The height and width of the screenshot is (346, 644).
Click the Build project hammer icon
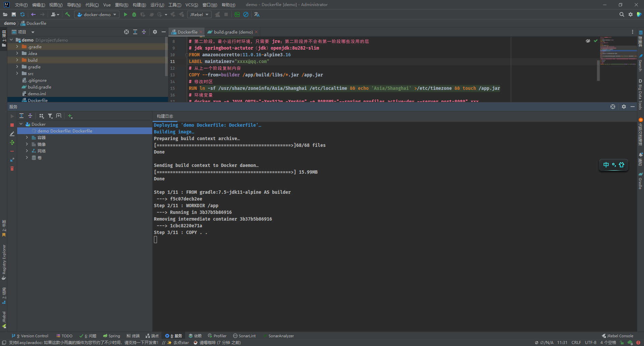[67, 14]
